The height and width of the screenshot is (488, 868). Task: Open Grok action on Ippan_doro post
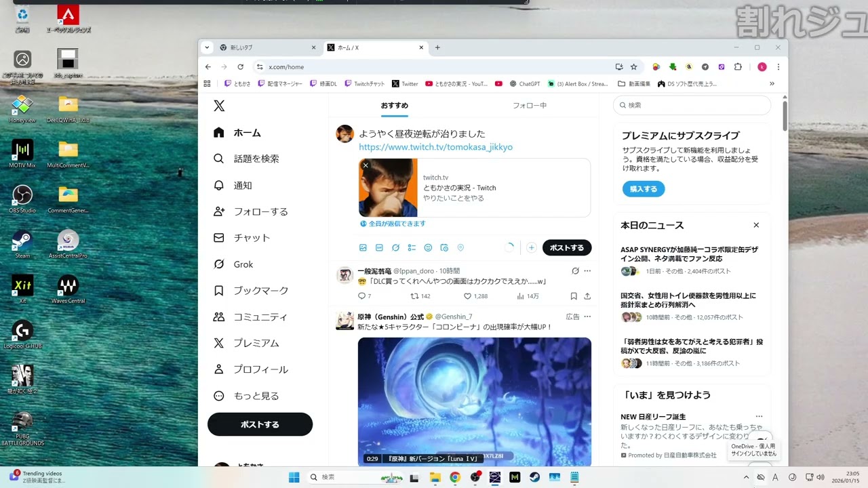575,271
